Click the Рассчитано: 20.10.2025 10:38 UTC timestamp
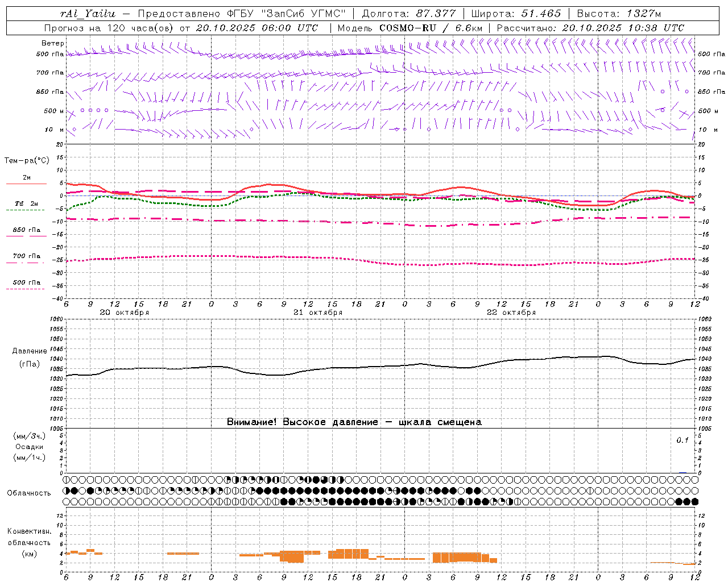Viewport: 728px width, 582px height. coord(590,28)
